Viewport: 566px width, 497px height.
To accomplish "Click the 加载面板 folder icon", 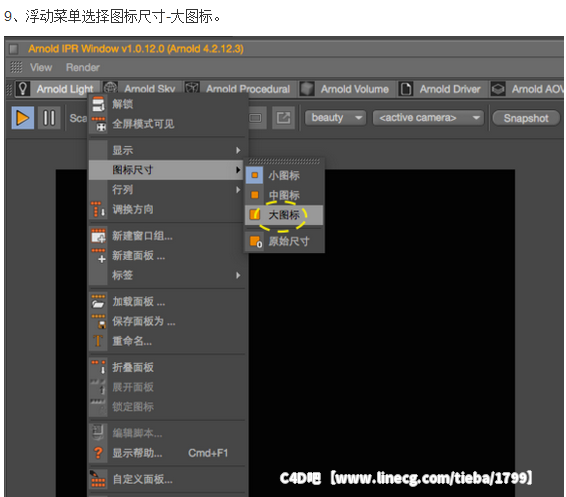I will (x=98, y=301).
